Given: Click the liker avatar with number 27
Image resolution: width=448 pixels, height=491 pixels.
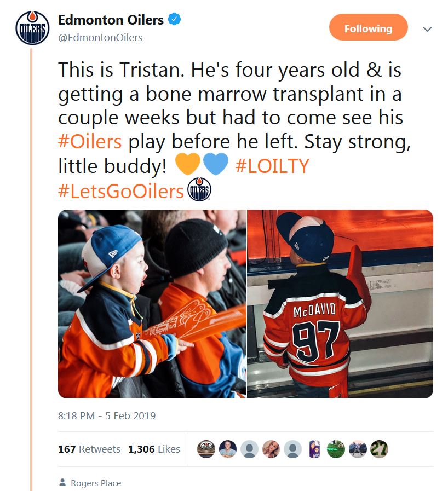Looking at the screenshot, I should pos(379,449).
